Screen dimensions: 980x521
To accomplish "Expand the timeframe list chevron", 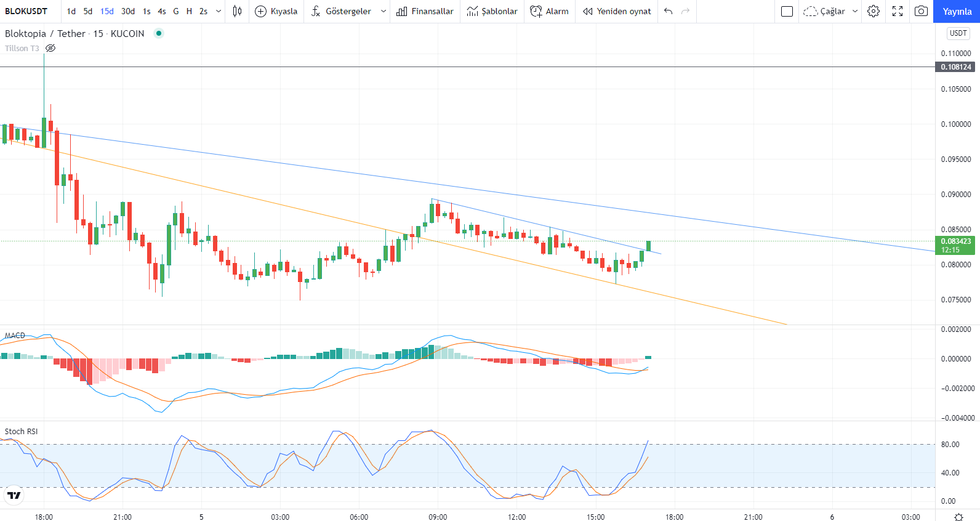I will tap(219, 11).
